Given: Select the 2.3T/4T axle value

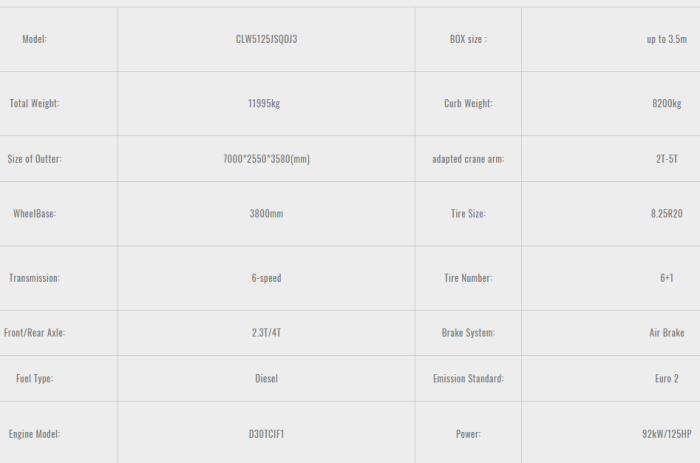Looking at the screenshot, I should (x=266, y=333).
